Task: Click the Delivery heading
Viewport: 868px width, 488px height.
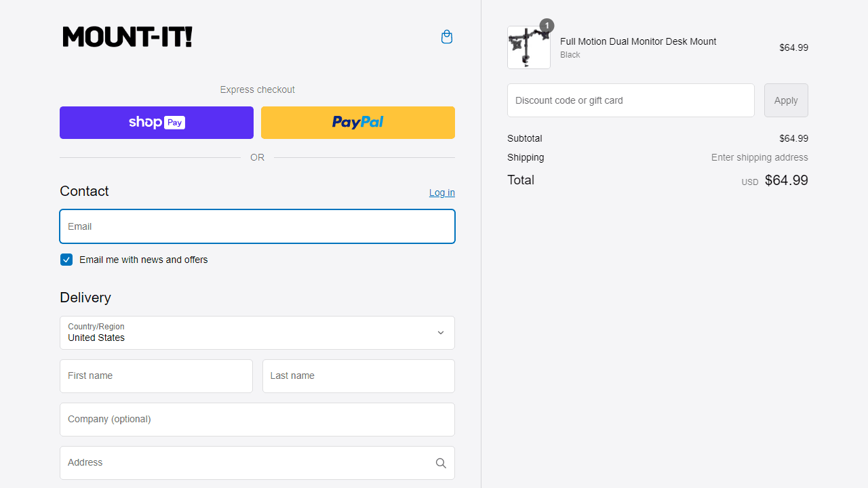Action: click(x=85, y=298)
